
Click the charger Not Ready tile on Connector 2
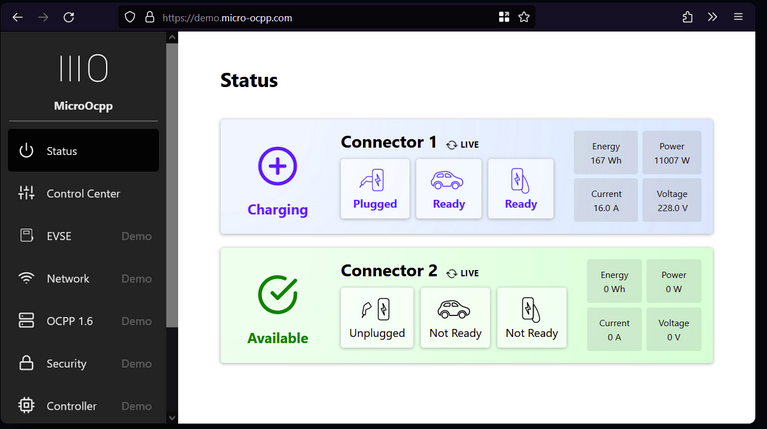pos(531,318)
